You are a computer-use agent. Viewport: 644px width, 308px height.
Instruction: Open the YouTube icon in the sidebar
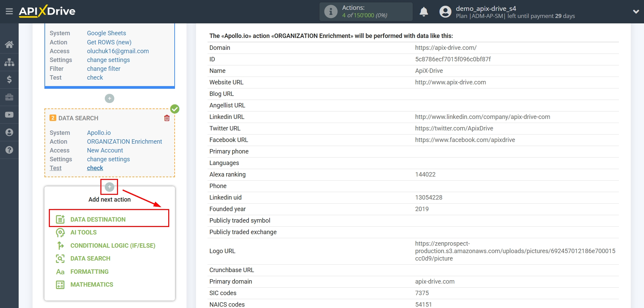tap(9, 115)
